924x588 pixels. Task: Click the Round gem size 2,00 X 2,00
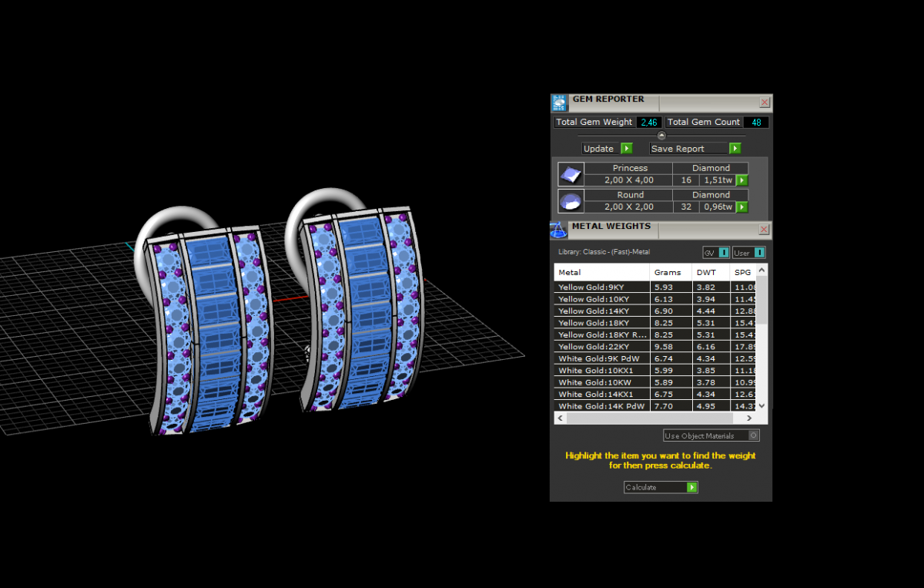click(x=629, y=207)
